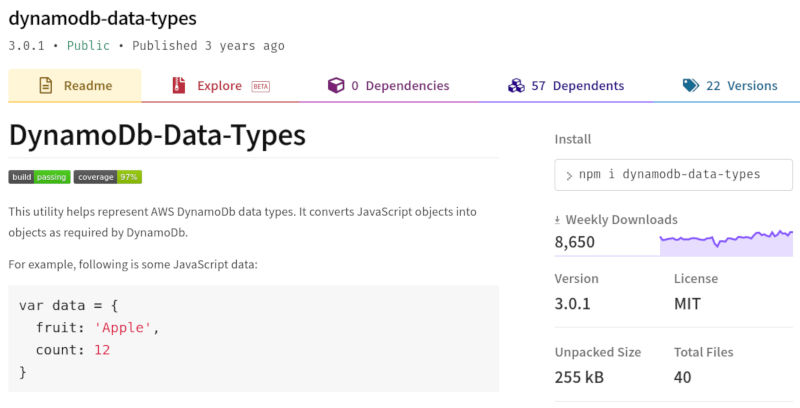Click the Total Files value 40
This screenshot has width=800, height=408.
(683, 377)
